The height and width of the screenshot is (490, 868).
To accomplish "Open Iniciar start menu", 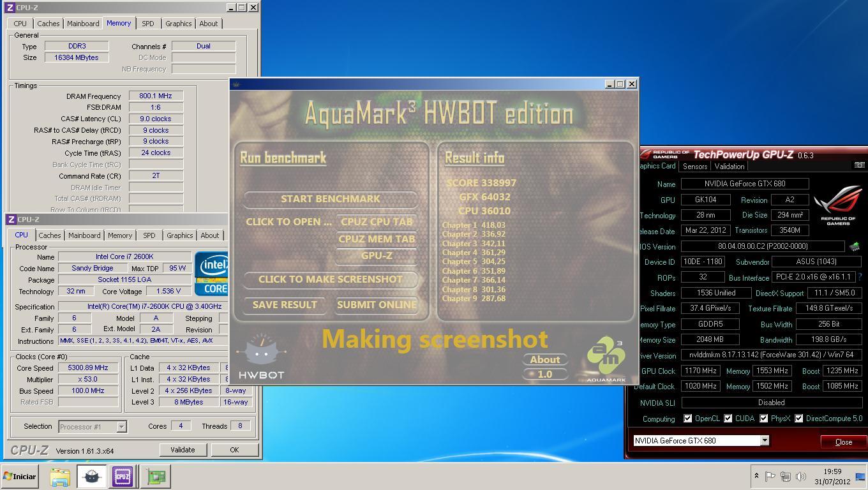I will tap(20, 477).
